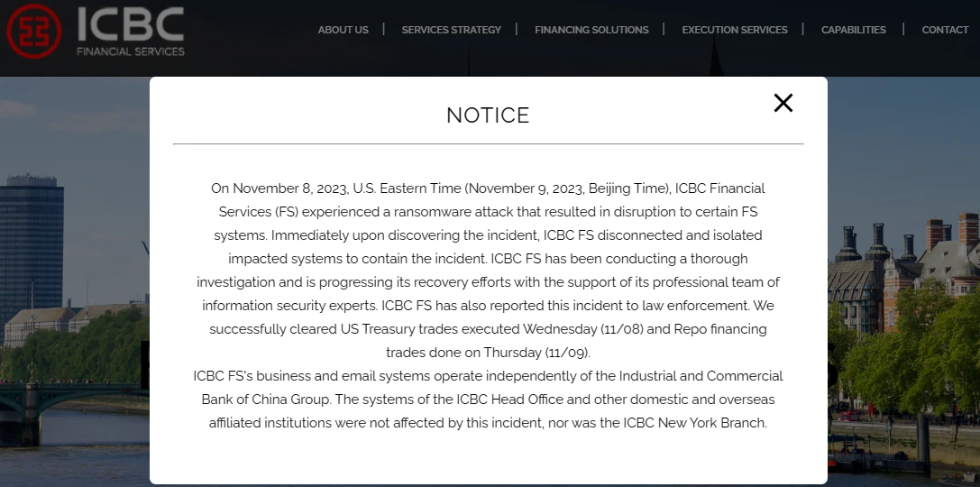Navigate to the Capabilities page
The height and width of the screenshot is (487, 980).
pyautogui.click(x=853, y=30)
